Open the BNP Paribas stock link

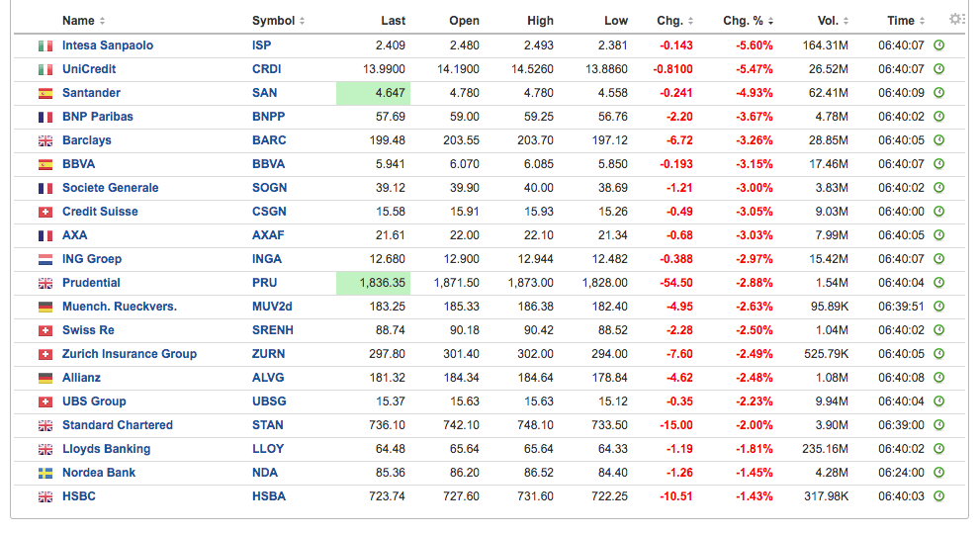click(x=98, y=117)
